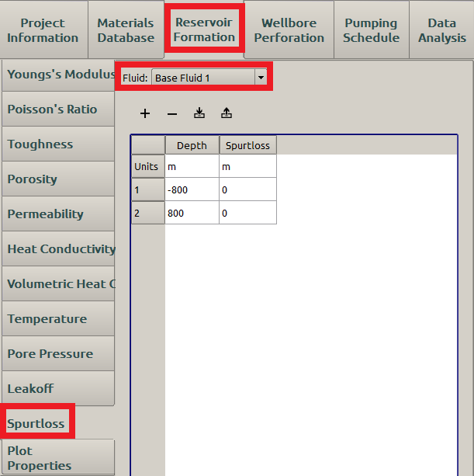The width and height of the screenshot is (474, 476).
Task: Click the depth cell '800' in row 2
Action: 192,213
